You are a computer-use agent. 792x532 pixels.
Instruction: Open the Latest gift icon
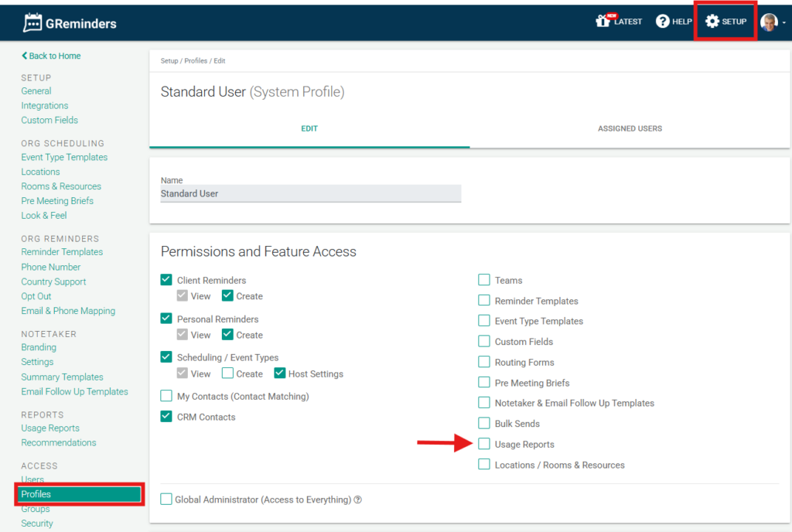[x=603, y=21]
